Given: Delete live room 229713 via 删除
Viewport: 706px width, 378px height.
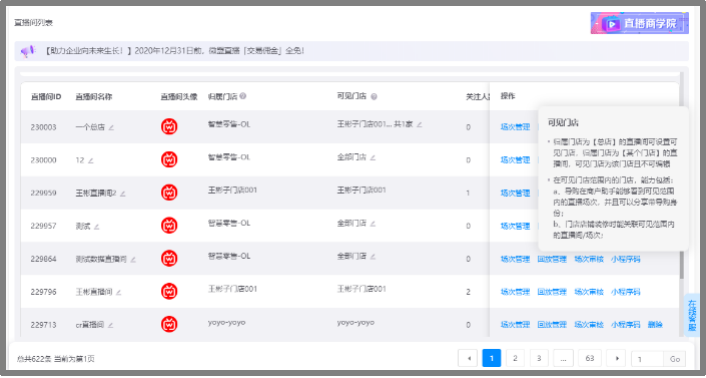Looking at the screenshot, I should click(x=655, y=324).
